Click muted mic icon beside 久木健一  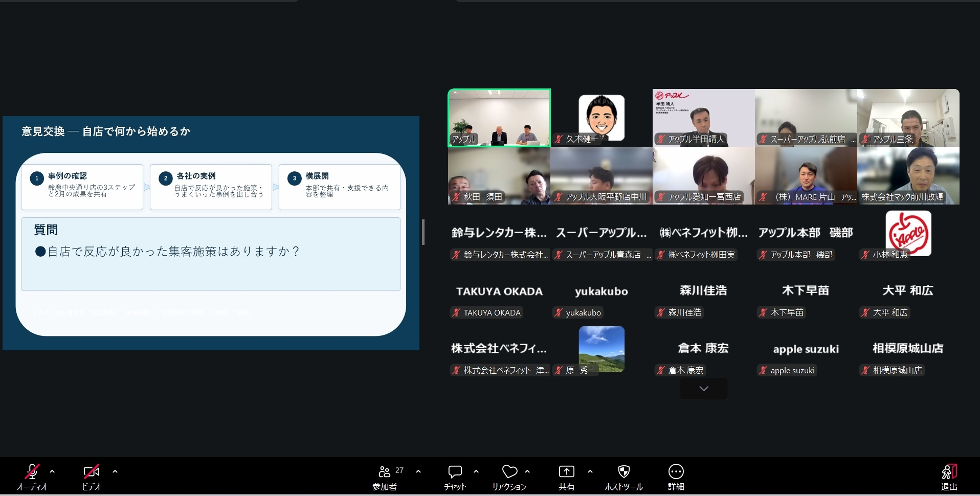click(559, 139)
